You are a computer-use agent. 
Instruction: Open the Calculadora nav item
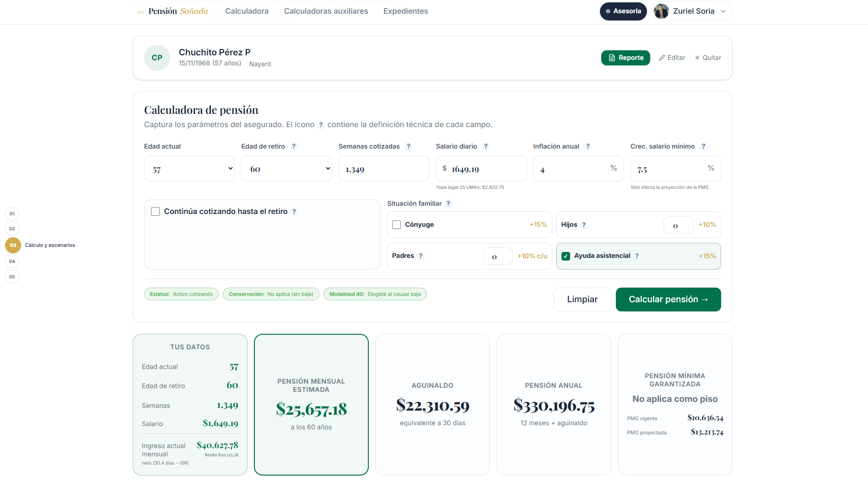point(247,11)
